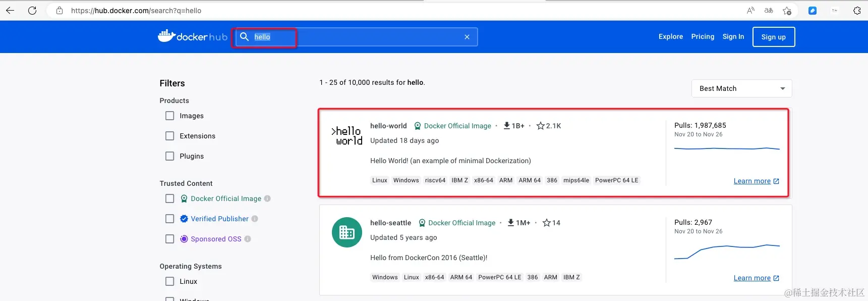This screenshot has height=301, width=868.
Task: Click the search magnifier icon
Action: pyautogui.click(x=245, y=36)
